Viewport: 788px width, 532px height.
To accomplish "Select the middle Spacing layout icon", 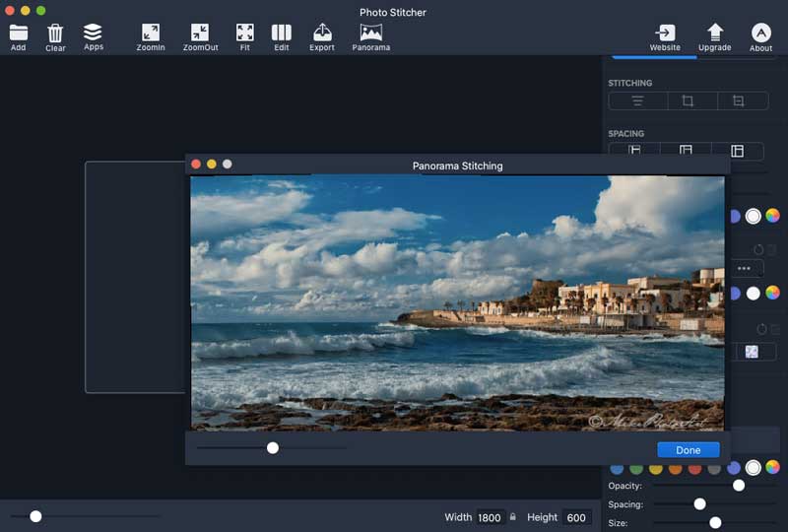I will pyautogui.click(x=686, y=151).
